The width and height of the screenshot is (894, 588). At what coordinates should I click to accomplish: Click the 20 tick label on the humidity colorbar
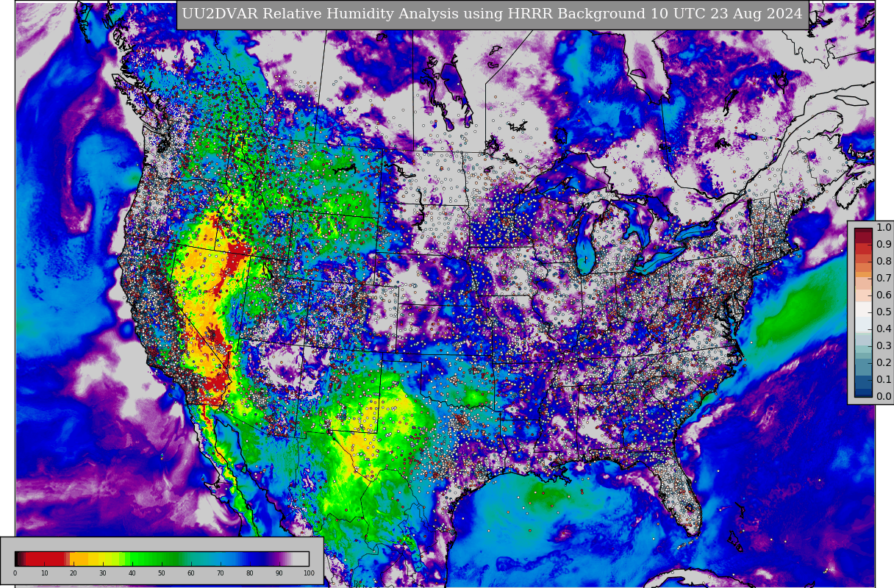[x=74, y=573]
